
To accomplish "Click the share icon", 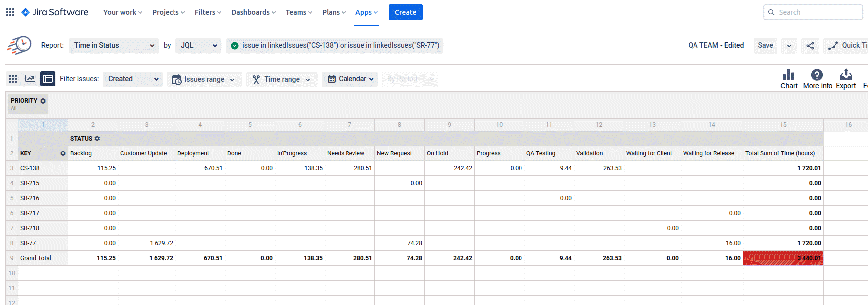I will (810, 46).
